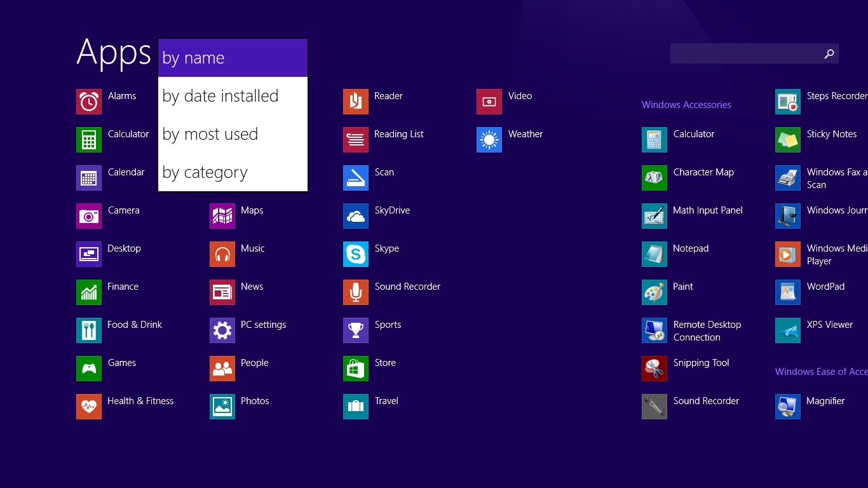Launch the Weather app icon

(489, 140)
